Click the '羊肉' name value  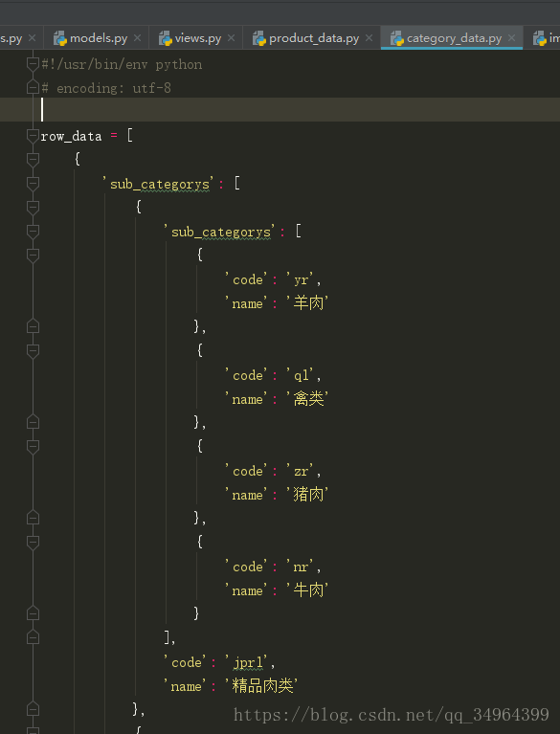(x=307, y=303)
